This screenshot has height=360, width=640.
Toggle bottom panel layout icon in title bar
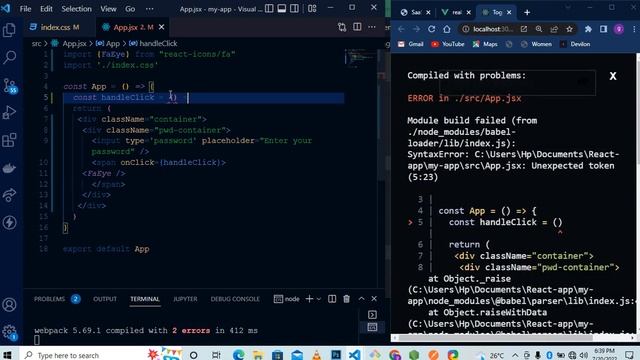point(282,9)
